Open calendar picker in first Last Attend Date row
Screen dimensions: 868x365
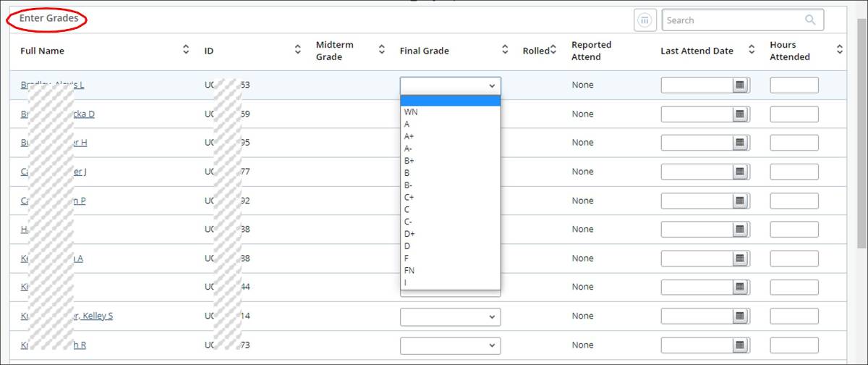point(739,85)
